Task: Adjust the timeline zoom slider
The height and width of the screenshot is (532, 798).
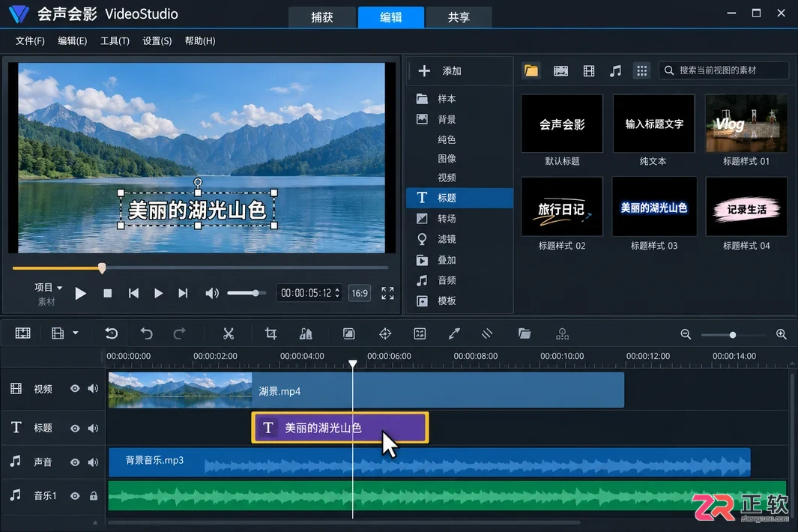Action: point(733,335)
